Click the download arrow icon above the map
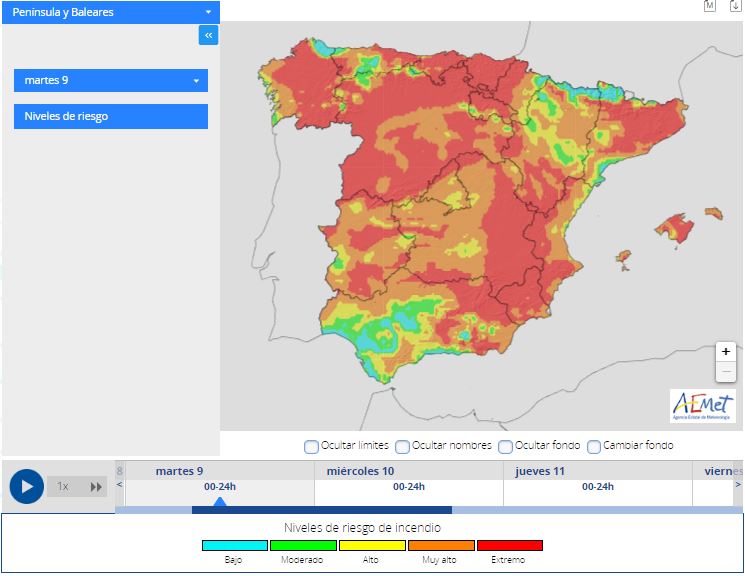This screenshot has width=745, height=576. click(x=735, y=6)
